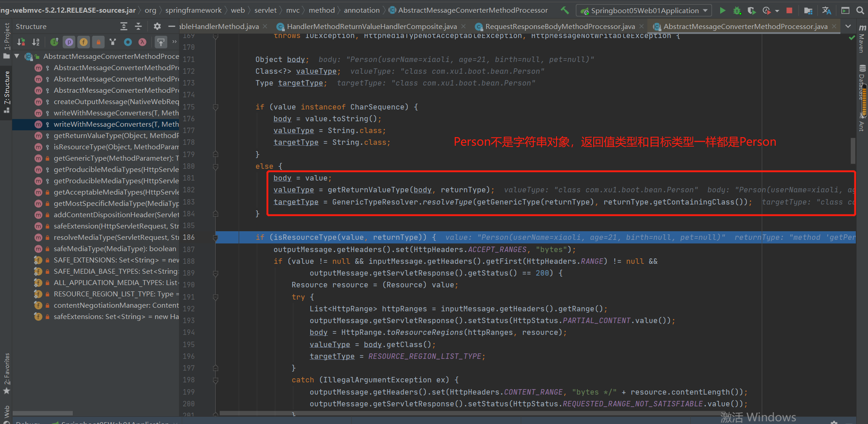The height and width of the screenshot is (424, 868).
Task: Toggle Show Inherited members
Action: (x=54, y=42)
